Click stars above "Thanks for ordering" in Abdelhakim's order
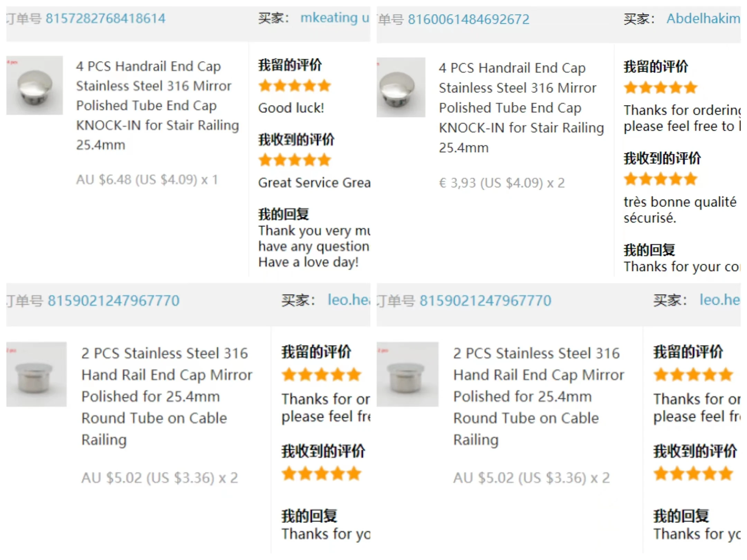747x560 pixels. pos(660,88)
